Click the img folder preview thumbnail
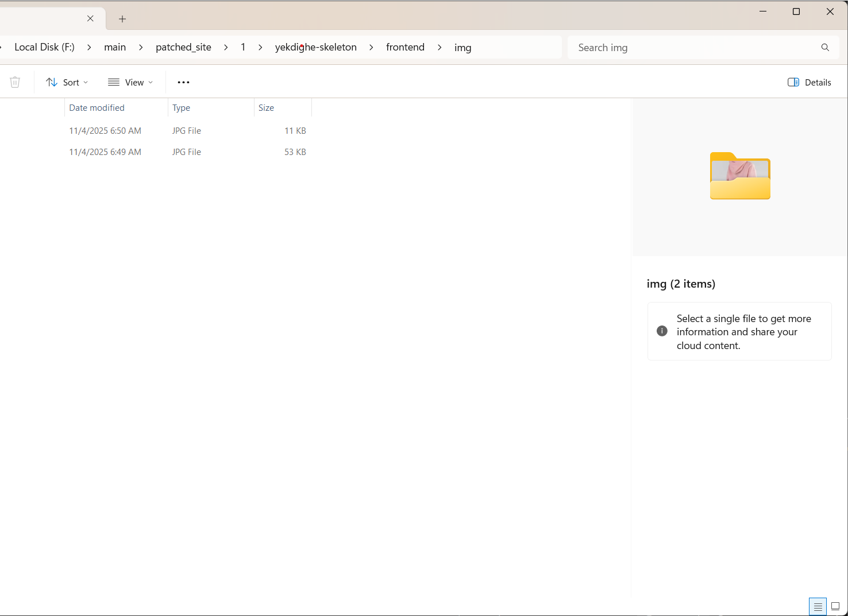The width and height of the screenshot is (848, 616). click(740, 176)
